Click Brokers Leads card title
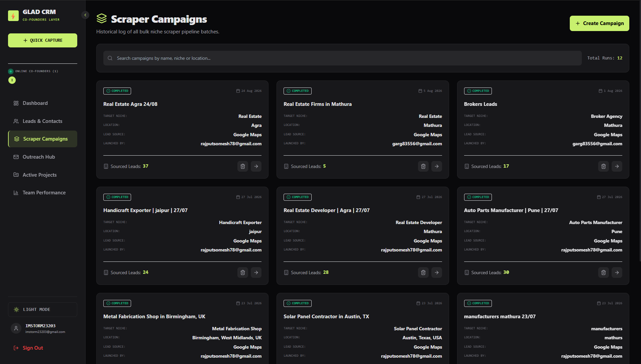 click(x=480, y=104)
